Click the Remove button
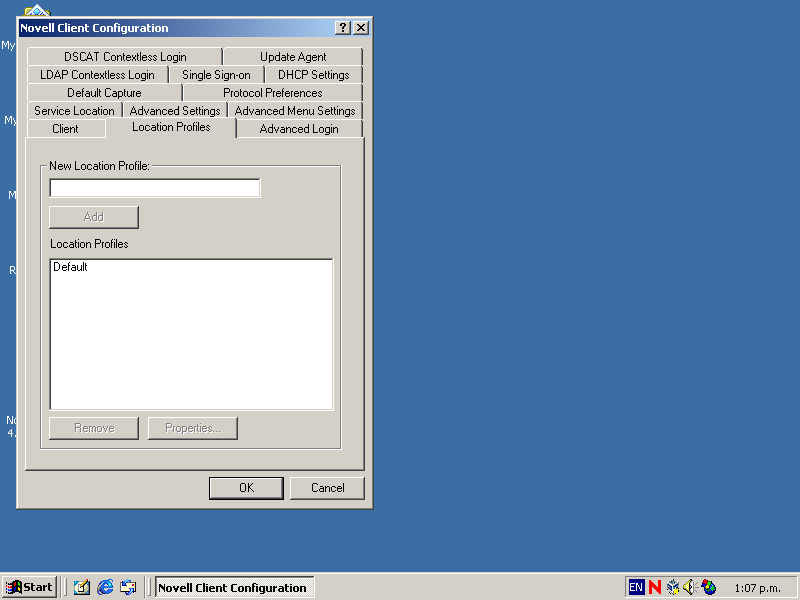Screen dimensions: 800x600 click(94, 428)
